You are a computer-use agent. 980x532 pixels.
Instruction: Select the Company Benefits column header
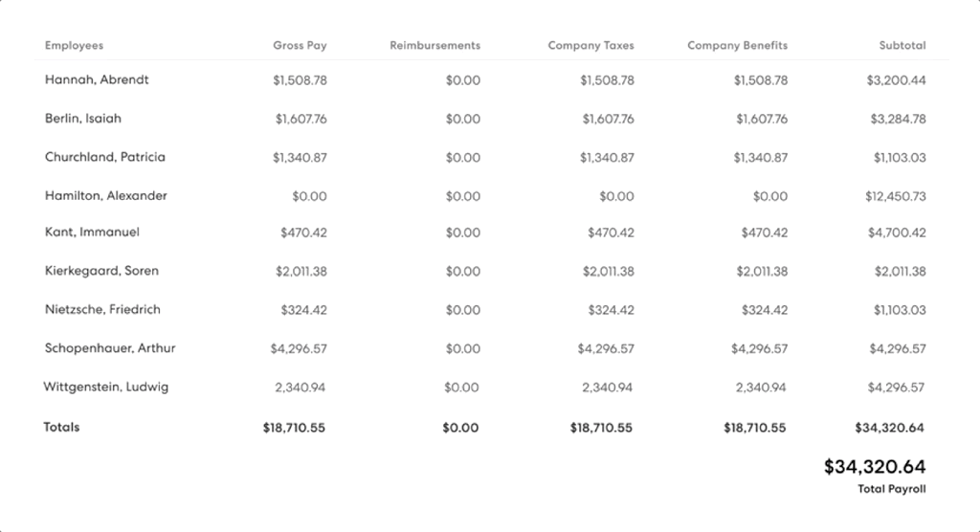[x=737, y=45]
